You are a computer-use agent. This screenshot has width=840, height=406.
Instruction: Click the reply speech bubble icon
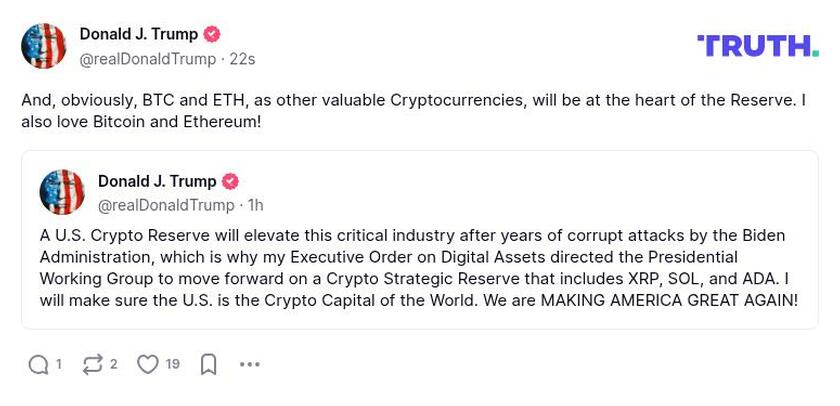[x=39, y=365]
